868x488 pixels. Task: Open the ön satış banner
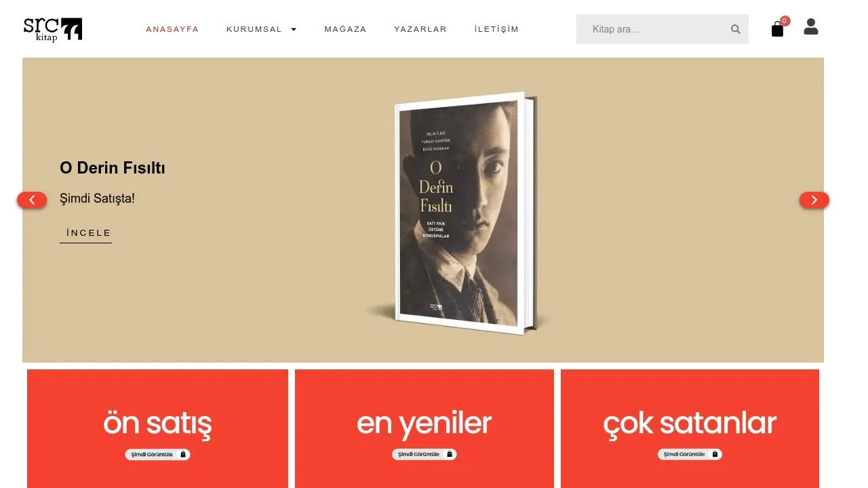pyautogui.click(x=157, y=428)
